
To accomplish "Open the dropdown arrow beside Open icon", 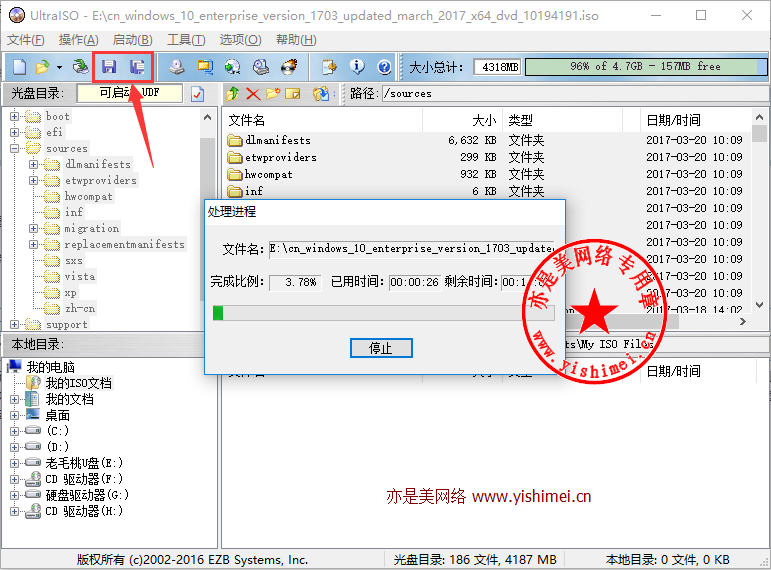I will point(59,67).
